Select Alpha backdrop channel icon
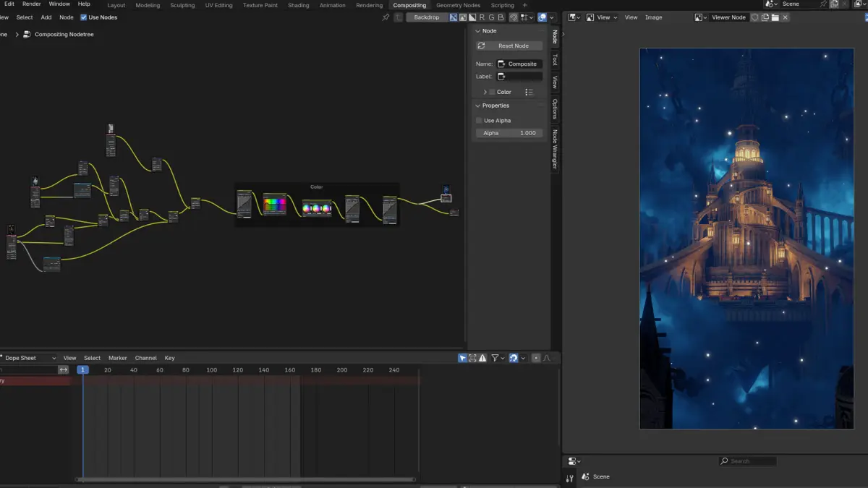The width and height of the screenshot is (868, 488). coord(472,17)
